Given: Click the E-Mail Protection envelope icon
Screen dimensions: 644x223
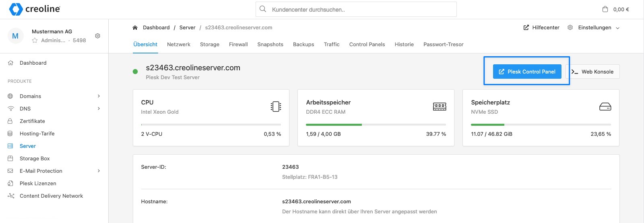Looking at the screenshot, I should 10,171.
